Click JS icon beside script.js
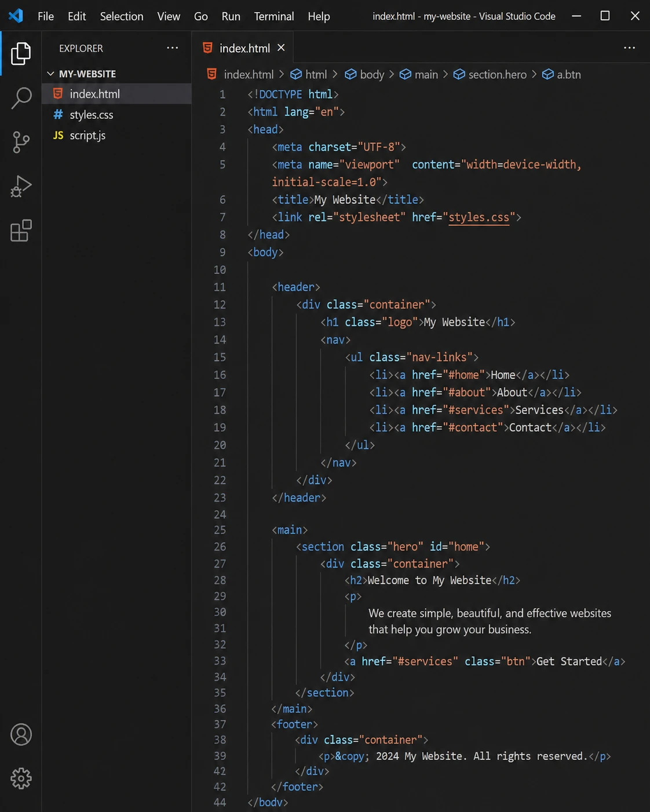Viewport: 650px width, 812px height. click(x=58, y=135)
